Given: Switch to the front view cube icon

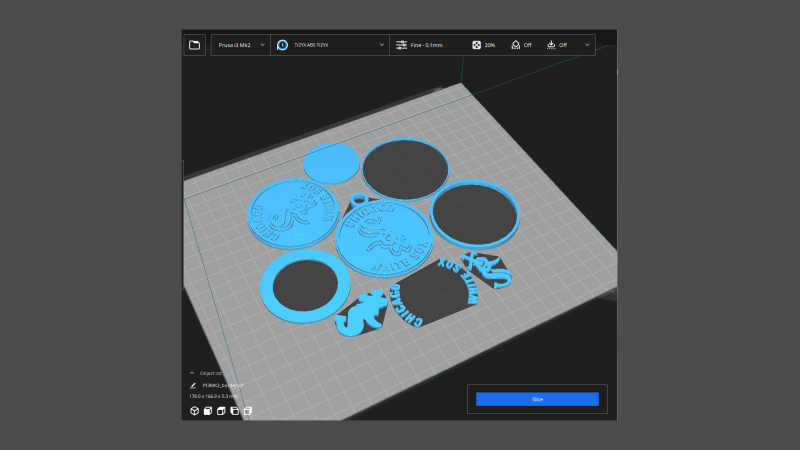Looking at the screenshot, I should pyautogui.click(x=206, y=410).
